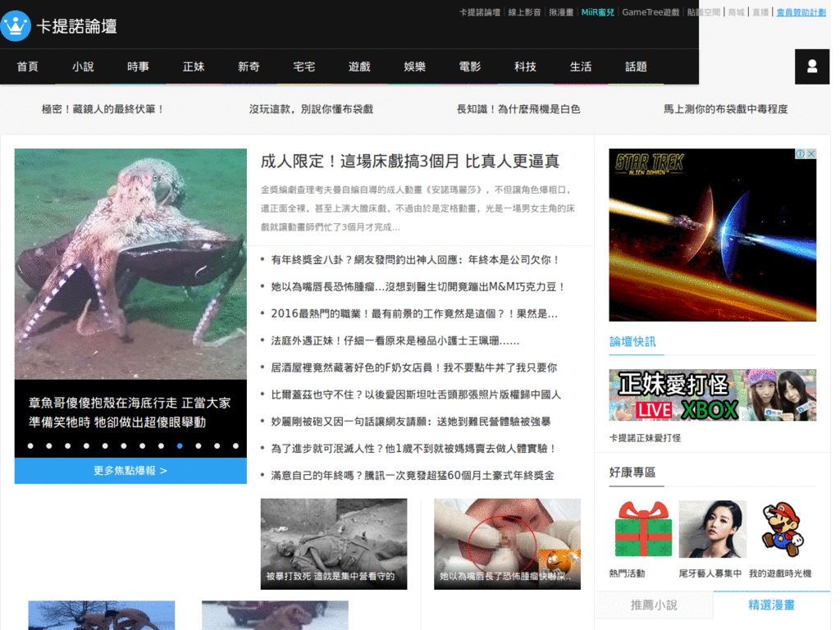
Task: Click the 會員贊助計劃 link
Action: [801, 11]
